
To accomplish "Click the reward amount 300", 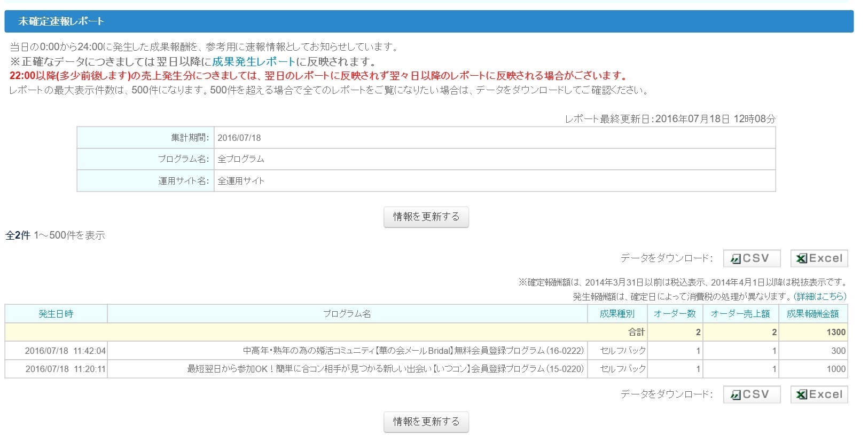I will (839, 351).
